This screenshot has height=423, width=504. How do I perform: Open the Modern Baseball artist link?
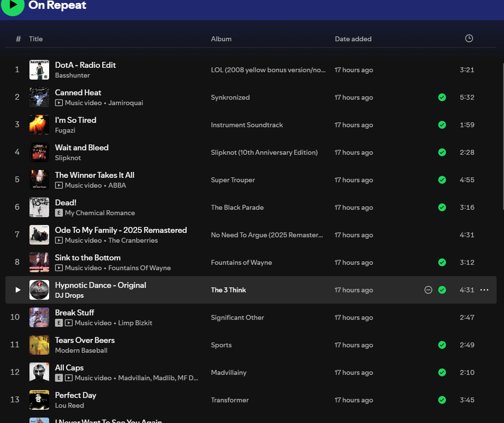pos(81,350)
